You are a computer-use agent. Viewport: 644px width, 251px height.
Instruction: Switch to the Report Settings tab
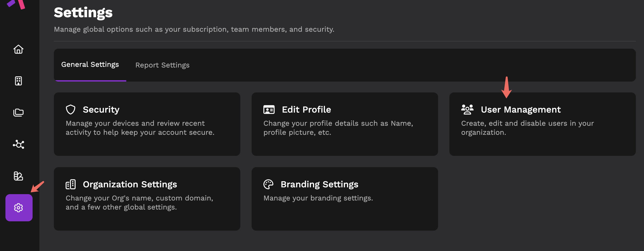(162, 65)
